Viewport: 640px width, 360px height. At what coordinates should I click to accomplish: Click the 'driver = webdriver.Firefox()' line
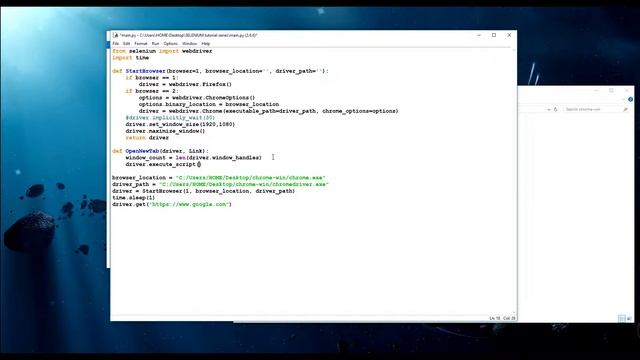pyautogui.click(x=185, y=84)
